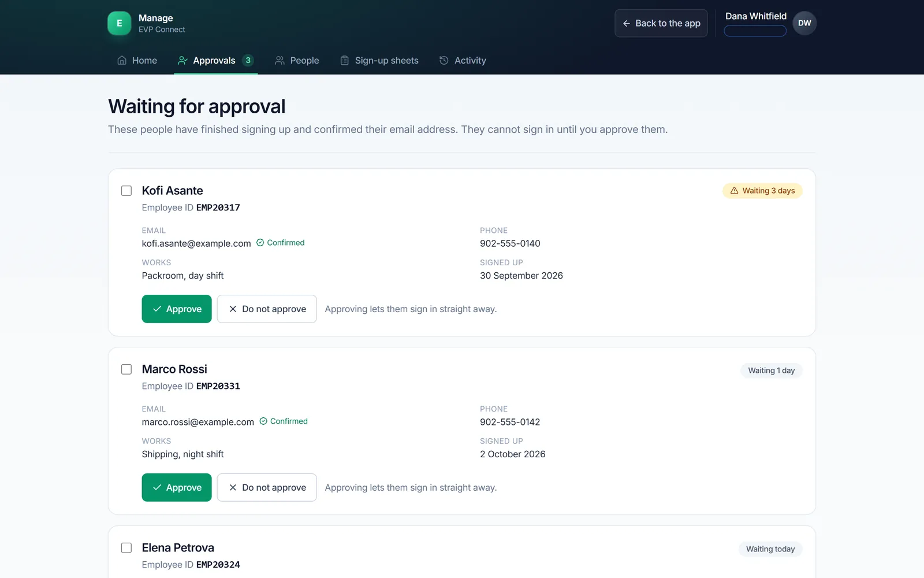Click the checkmark icon in Marco Rossi's Approve button
924x578 pixels.
pos(157,488)
